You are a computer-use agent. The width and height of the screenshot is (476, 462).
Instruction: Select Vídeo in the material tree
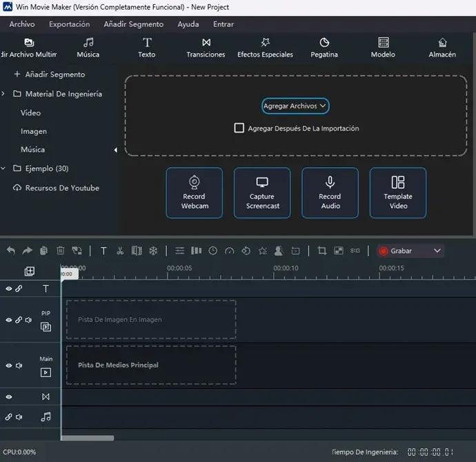[30, 113]
